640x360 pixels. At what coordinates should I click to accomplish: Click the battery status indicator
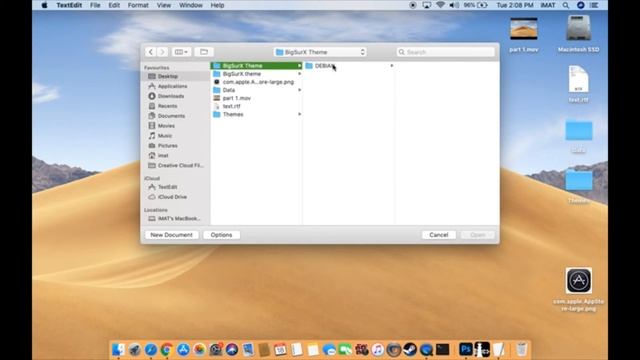click(476, 5)
